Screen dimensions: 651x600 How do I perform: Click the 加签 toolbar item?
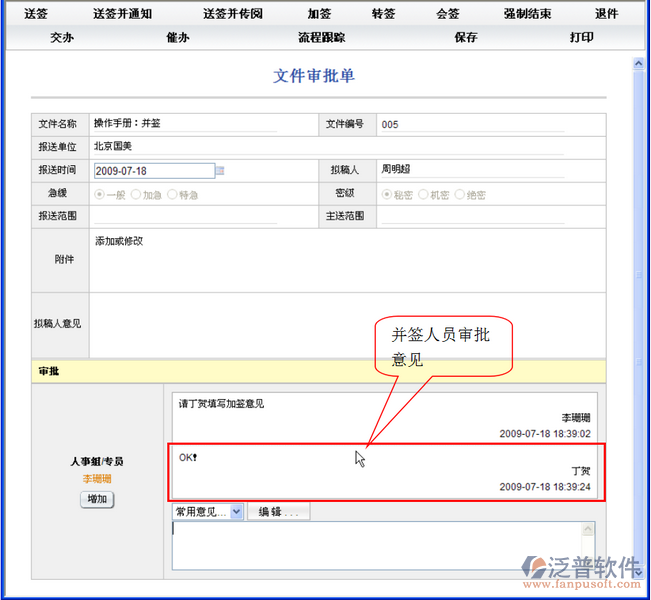click(319, 14)
